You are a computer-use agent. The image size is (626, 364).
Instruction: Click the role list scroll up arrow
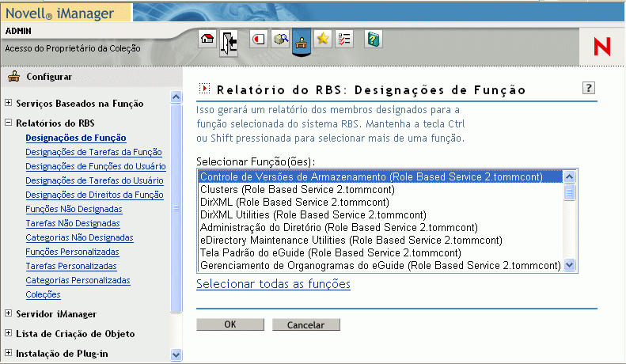569,176
